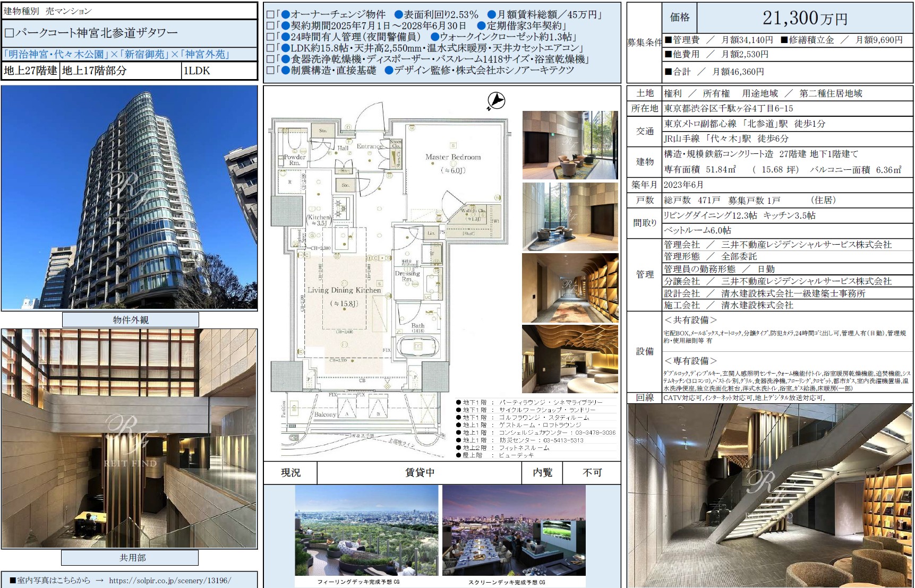
Task: Click the black square bullet before 合計
Action: click(x=668, y=72)
